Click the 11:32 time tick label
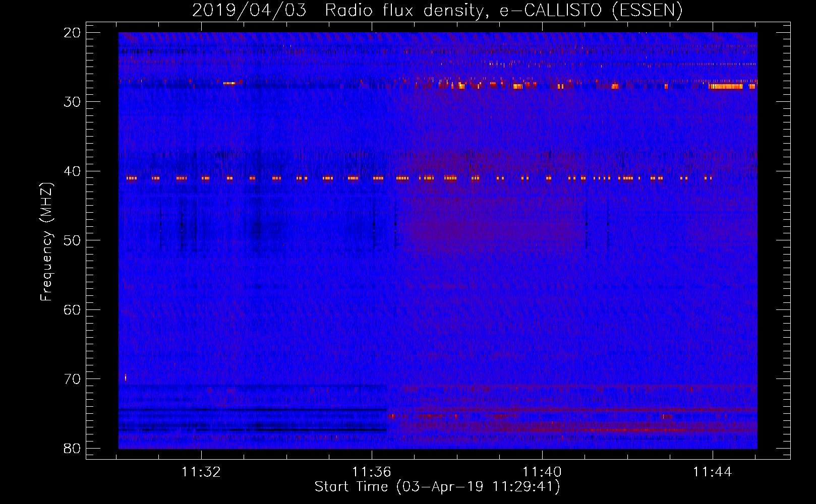 [201, 472]
